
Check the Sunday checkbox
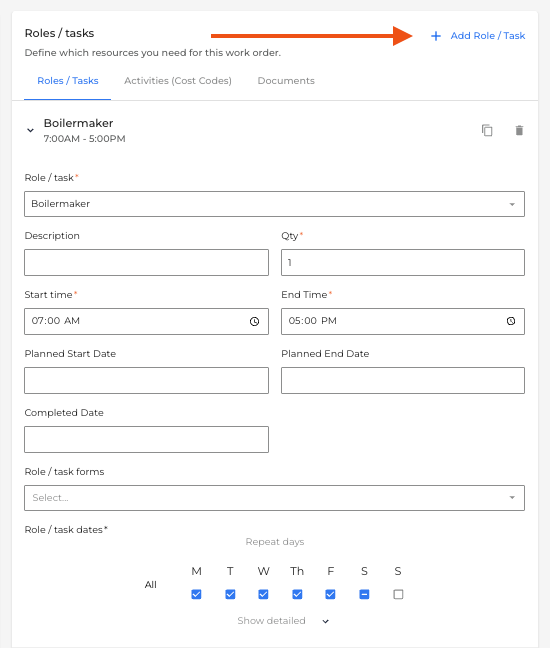[398, 594]
